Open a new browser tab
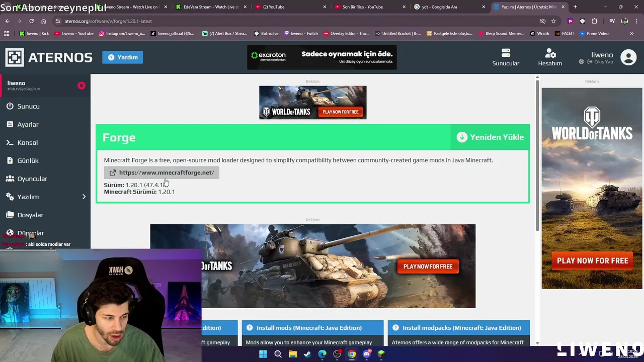644x362 pixels. point(575,7)
